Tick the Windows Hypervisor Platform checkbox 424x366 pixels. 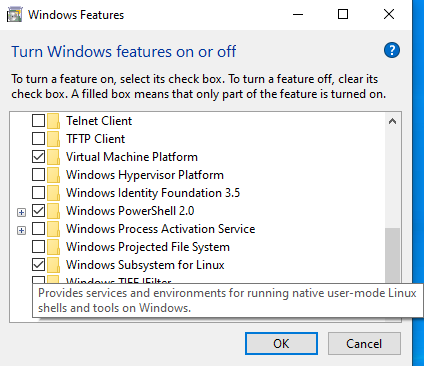pos(38,175)
